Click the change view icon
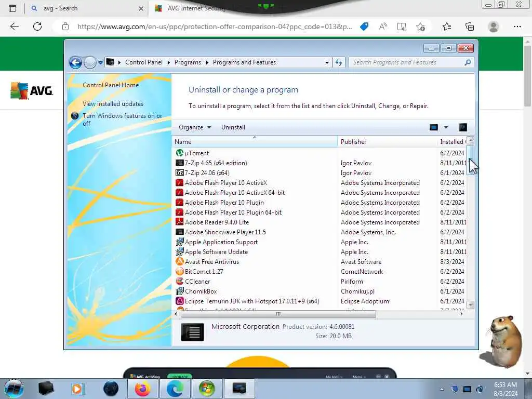The width and height of the screenshot is (532, 399). [434, 127]
